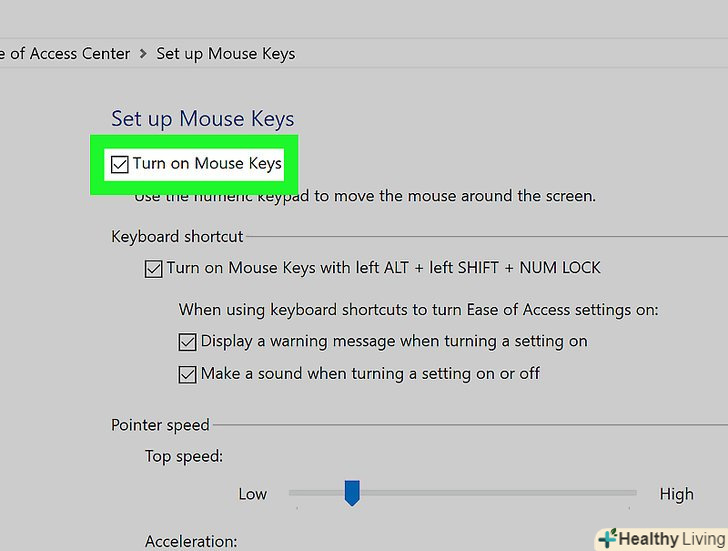This screenshot has width=728, height=551.
Task: Toggle the first Turn on Mouse Keys checkbox
Action: click(x=120, y=164)
